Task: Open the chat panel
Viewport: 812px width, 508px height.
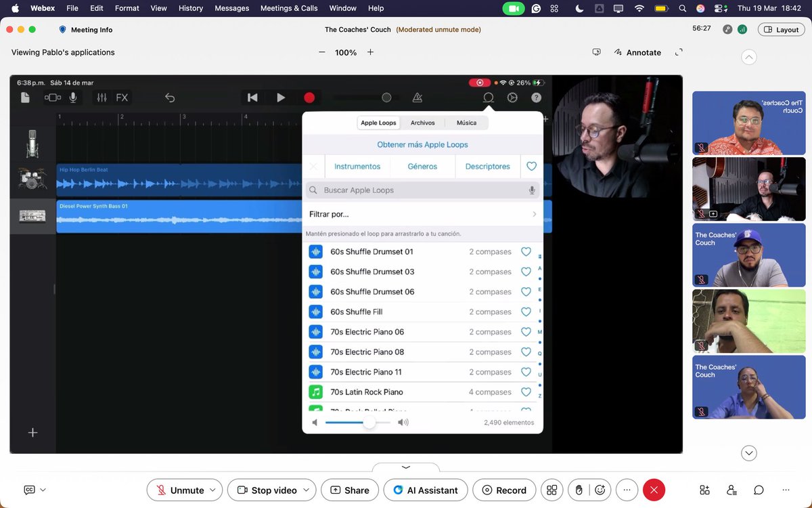Action: pos(759,490)
